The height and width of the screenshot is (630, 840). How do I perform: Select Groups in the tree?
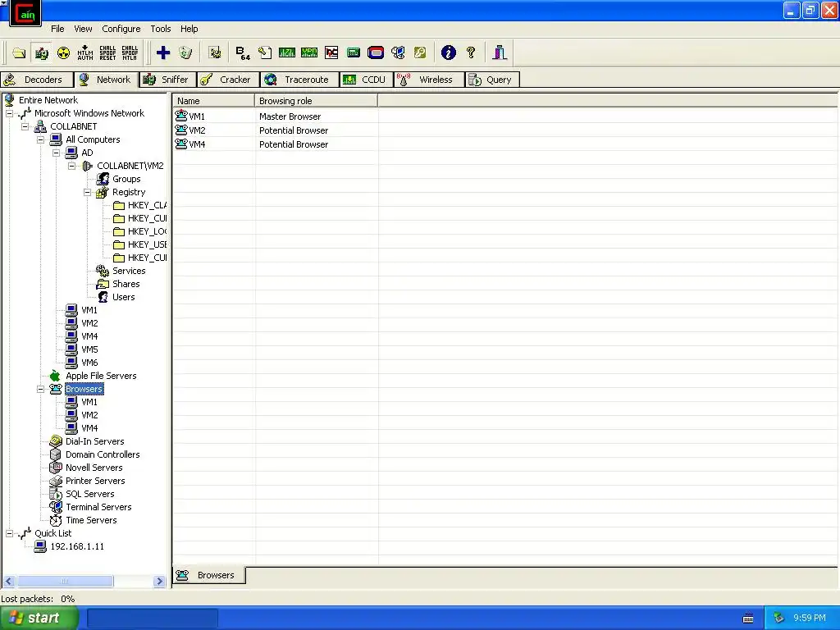[126, 179]
